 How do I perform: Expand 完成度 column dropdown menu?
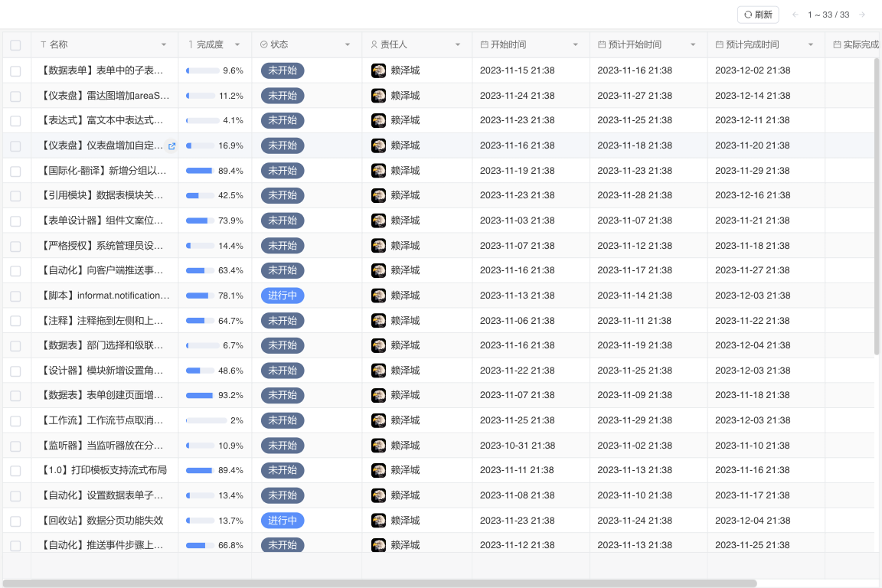[x=237, y=45]
